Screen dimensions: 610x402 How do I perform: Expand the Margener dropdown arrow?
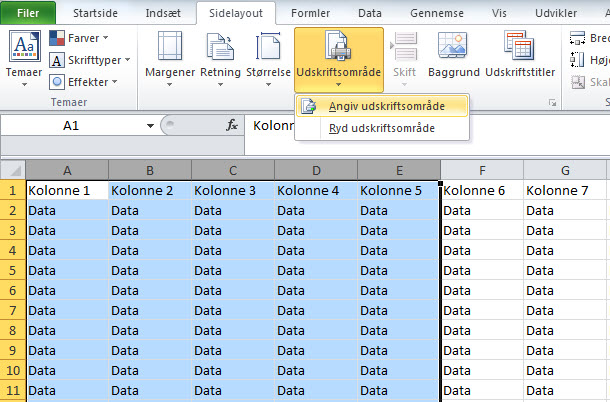pos(170,84)
